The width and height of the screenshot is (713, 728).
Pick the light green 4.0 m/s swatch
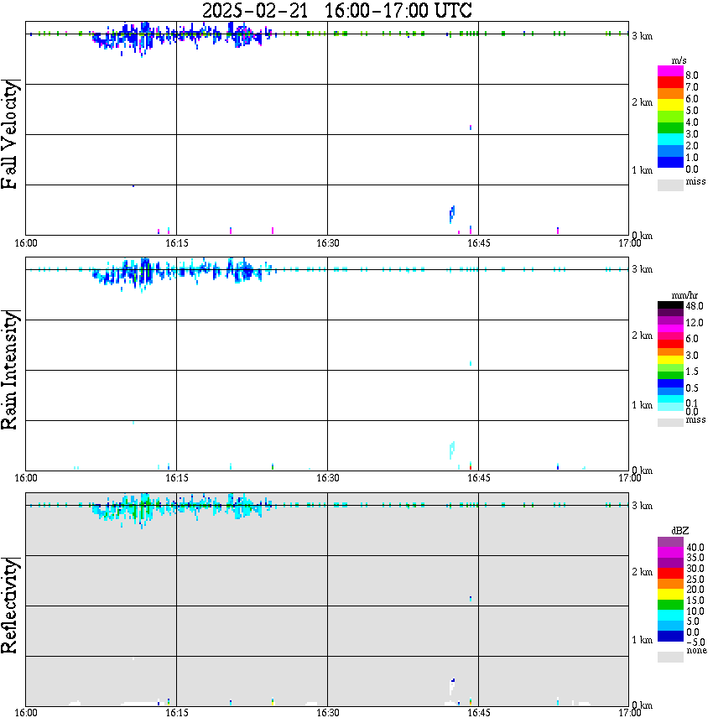[x=670, y=117]
